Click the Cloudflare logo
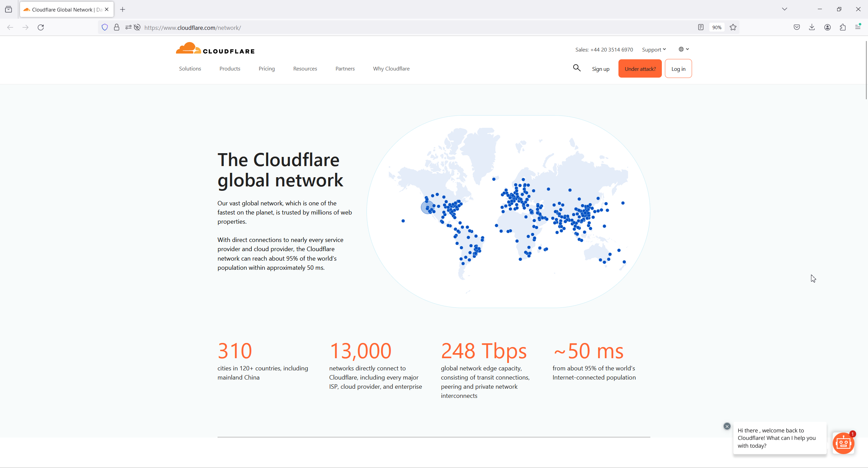This screenshot has width=868, height=468. [x=215, y=49]
